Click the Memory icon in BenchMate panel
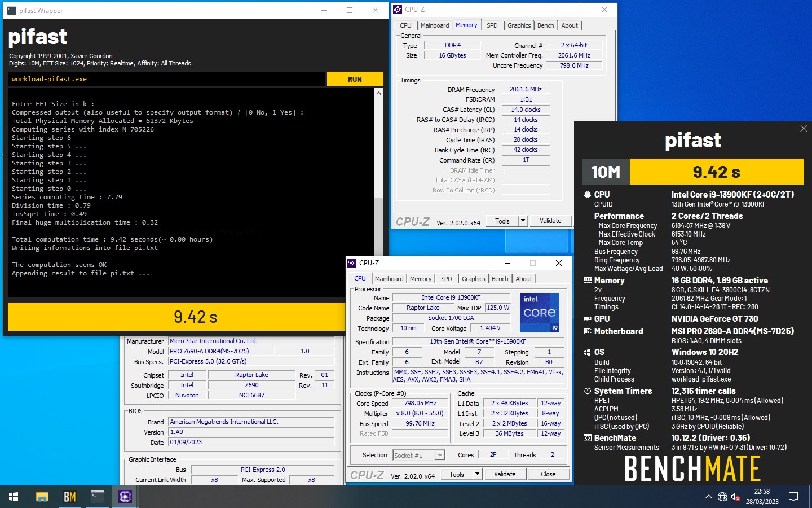The width and height of the screenshot is (812, 508). [588, 281]
